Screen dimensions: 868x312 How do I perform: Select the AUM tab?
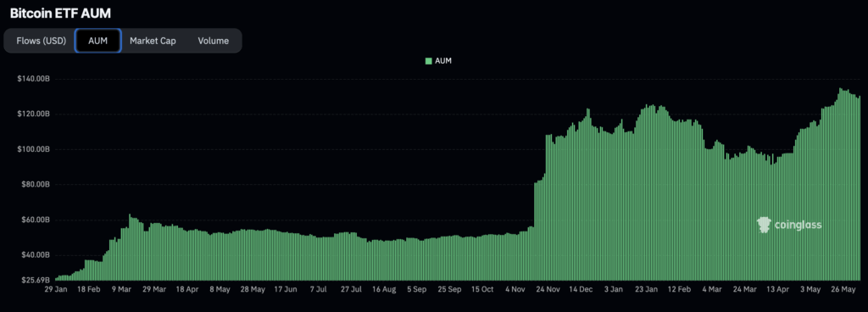(x=97, y=41)
